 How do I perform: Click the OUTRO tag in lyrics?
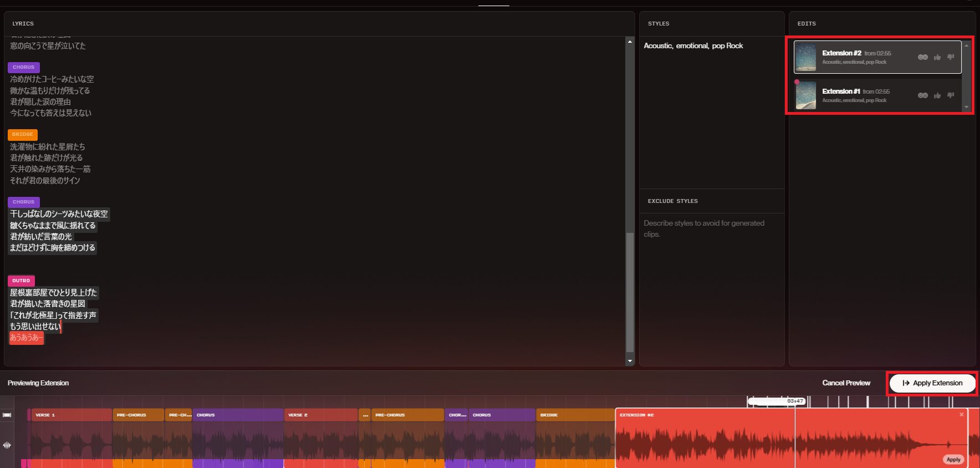21,281
